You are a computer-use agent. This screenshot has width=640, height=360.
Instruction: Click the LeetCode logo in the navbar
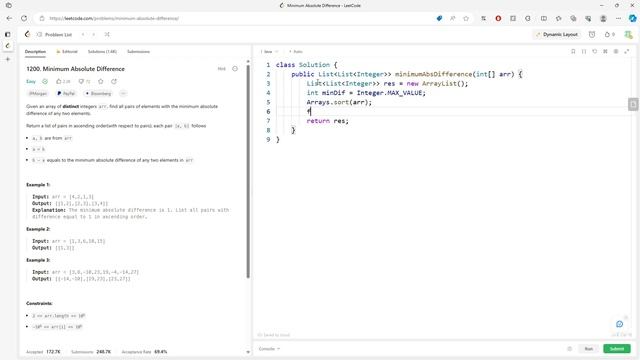pyautogui.click(x=27, y=34)
